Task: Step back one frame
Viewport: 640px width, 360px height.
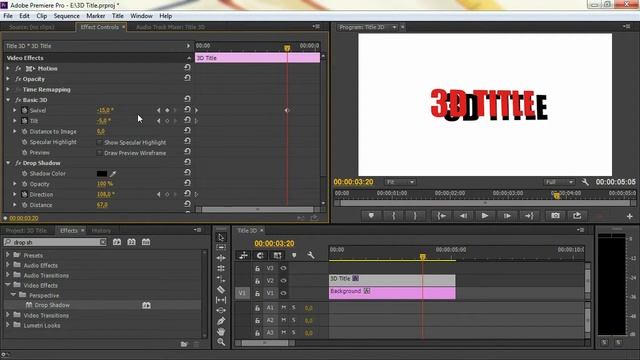Action: coord(463,216)
